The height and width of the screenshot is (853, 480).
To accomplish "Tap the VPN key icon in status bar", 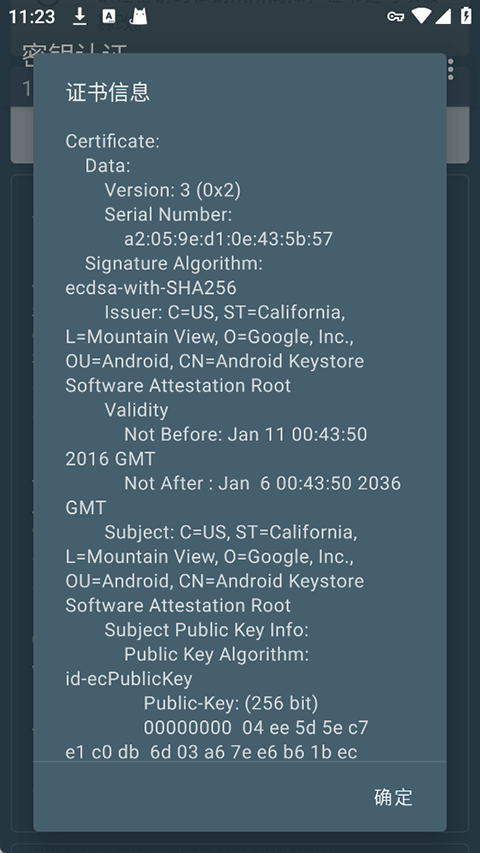I will (396, 17).
